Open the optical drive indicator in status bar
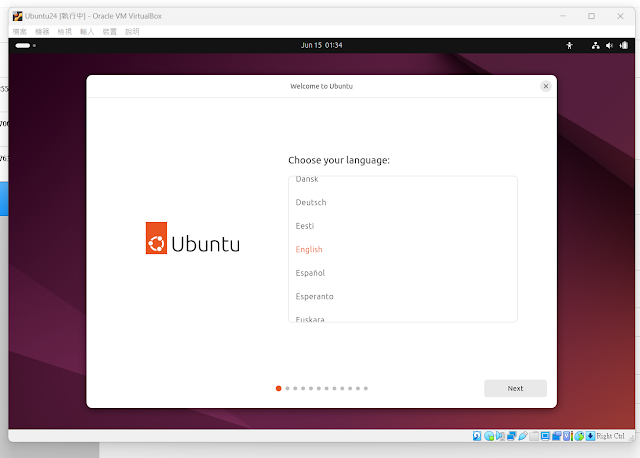This screenshot has width=640, height=458. (x=489, y=436)
